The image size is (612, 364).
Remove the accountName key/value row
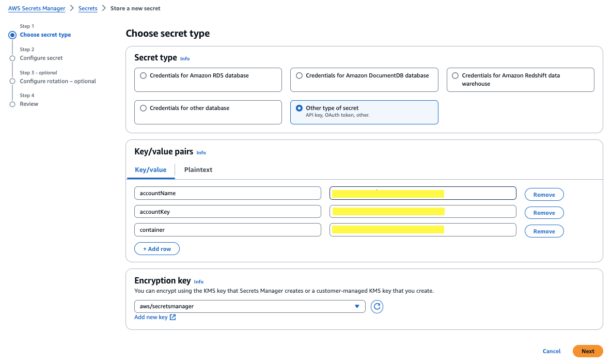(x=544, y=195)
